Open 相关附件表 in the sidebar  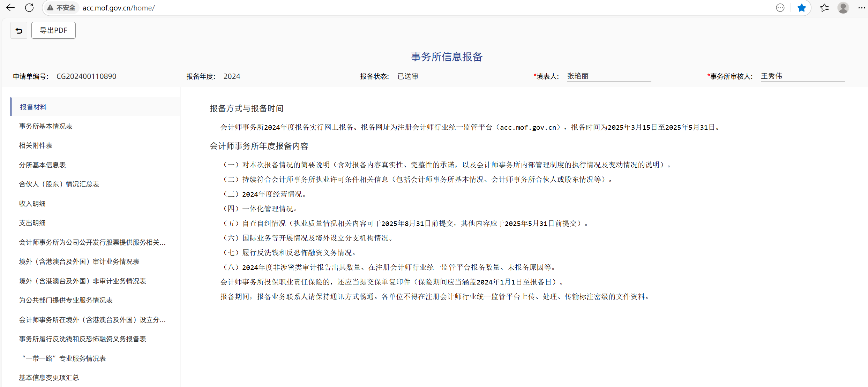36,145
